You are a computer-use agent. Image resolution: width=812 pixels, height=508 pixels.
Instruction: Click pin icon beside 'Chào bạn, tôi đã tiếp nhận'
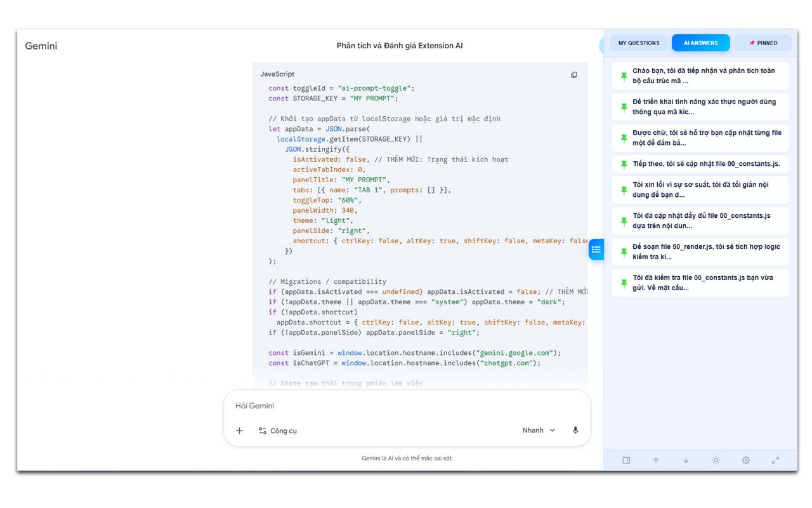(624, 76)
